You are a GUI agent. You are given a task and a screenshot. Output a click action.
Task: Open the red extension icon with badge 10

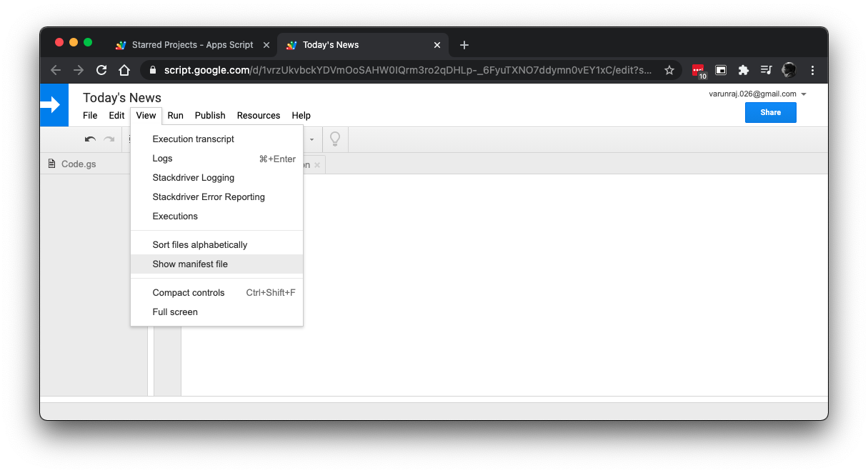698,70
